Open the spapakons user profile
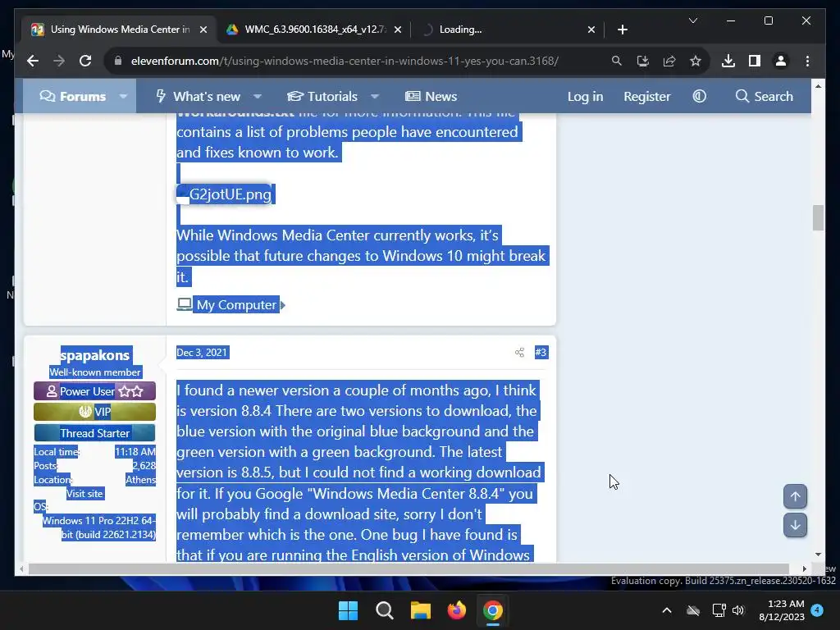Viewport: 840px width, 630px height. pos(95,355)
